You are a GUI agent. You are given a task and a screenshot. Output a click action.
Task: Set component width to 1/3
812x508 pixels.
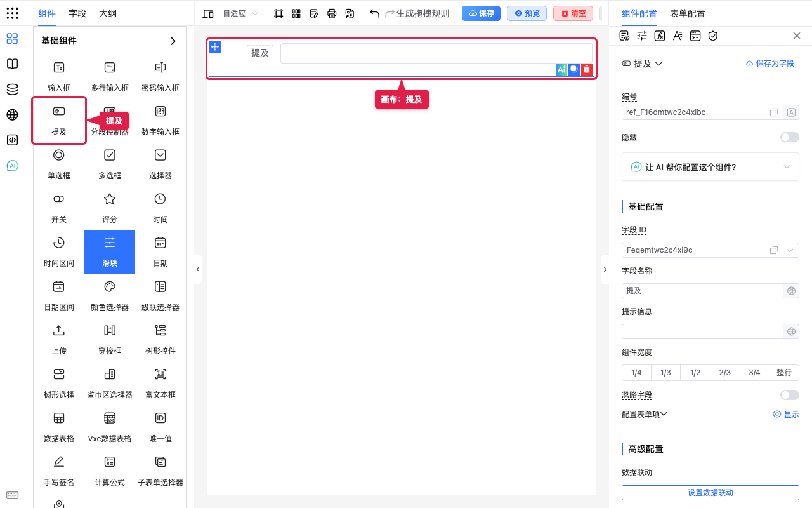665,373
